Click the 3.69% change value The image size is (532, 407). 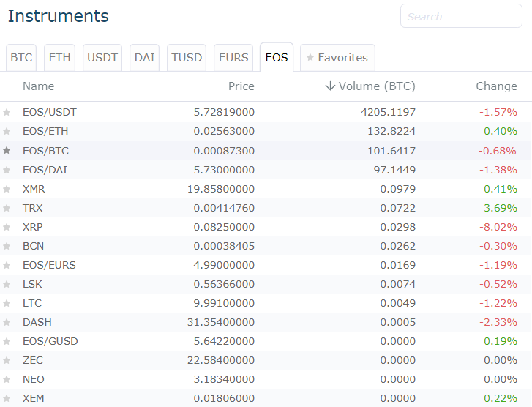[501, 208]
